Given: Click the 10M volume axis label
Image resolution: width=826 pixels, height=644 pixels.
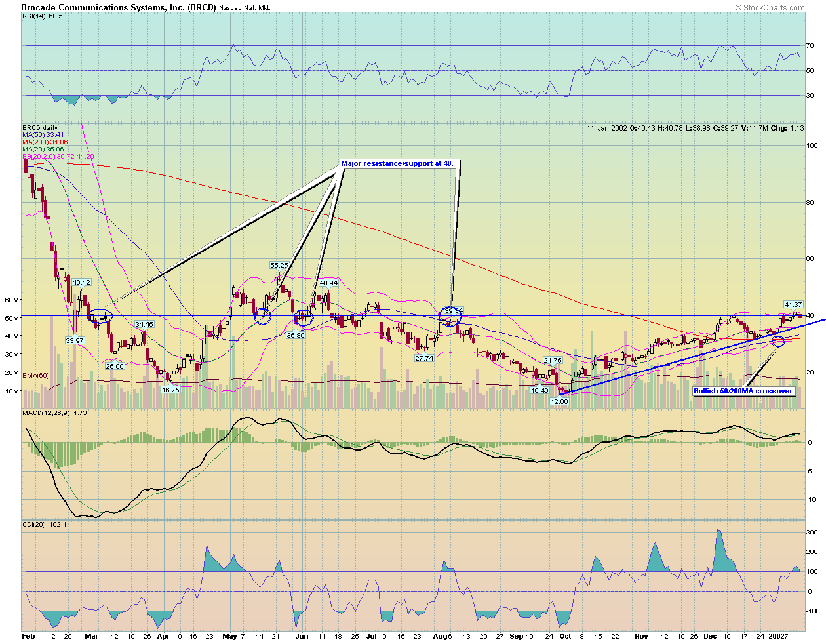Looking at the screenshot, I should pyautogui.click(x=13, y=391).
